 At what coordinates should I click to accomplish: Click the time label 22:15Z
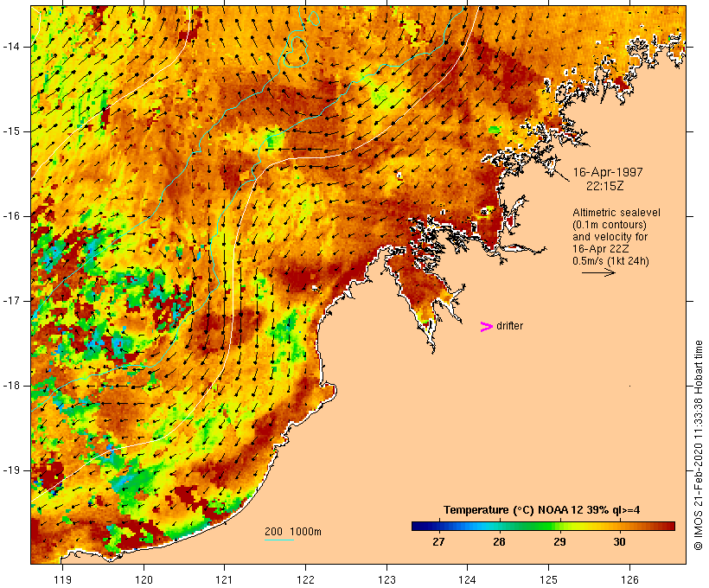605,186
